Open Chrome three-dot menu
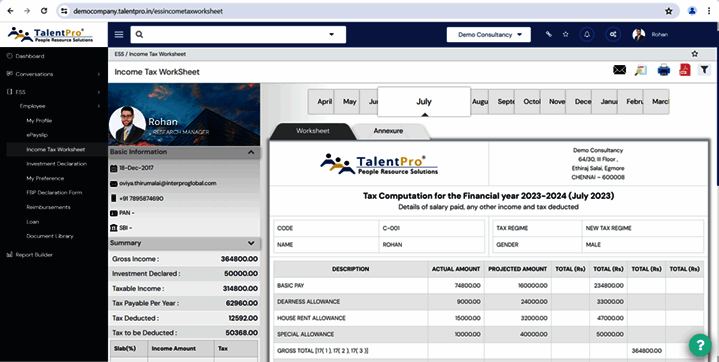 (709, 11)
